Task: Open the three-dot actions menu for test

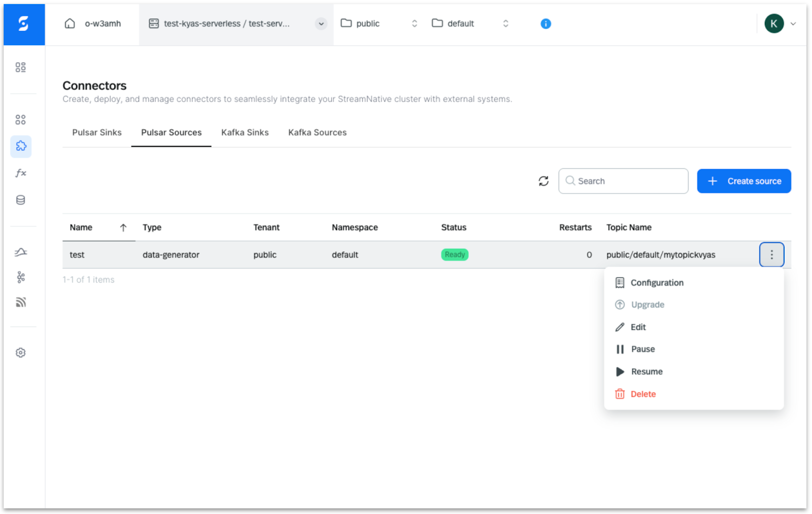Action: (771, 254)
